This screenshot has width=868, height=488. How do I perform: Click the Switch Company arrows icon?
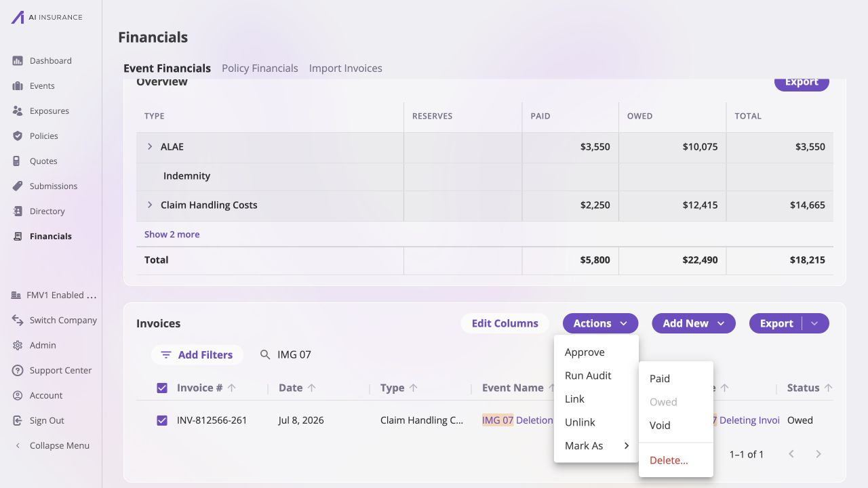(x=18, y=321)
